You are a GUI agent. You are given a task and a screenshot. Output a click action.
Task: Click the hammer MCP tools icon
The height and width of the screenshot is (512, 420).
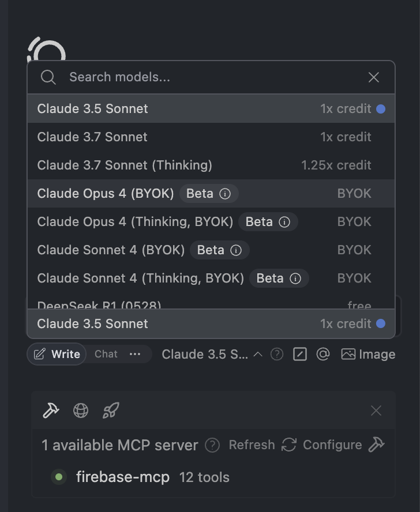point(51,411)
